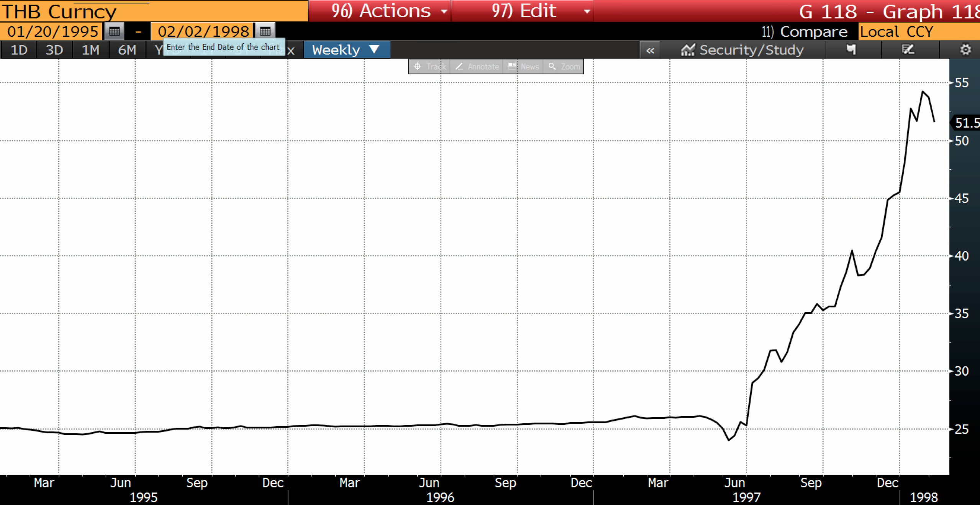Click the THB Curncy security field
Viewport: 980px width, 505px height.
pos(154,11)
